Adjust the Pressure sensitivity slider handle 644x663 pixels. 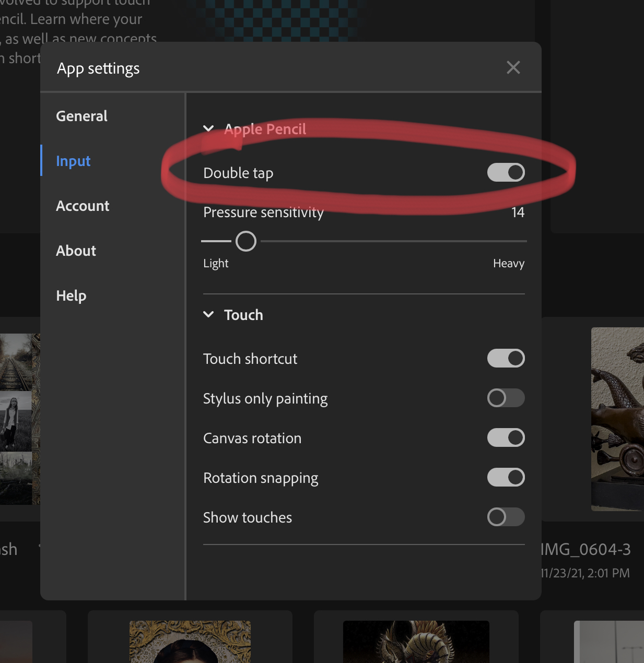click(245, 241)
